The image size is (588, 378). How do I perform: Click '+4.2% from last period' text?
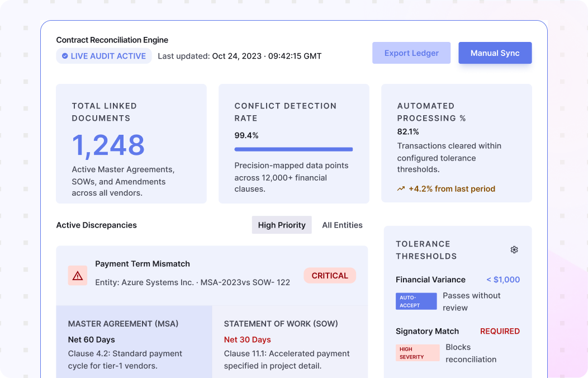tap(452, 188)
